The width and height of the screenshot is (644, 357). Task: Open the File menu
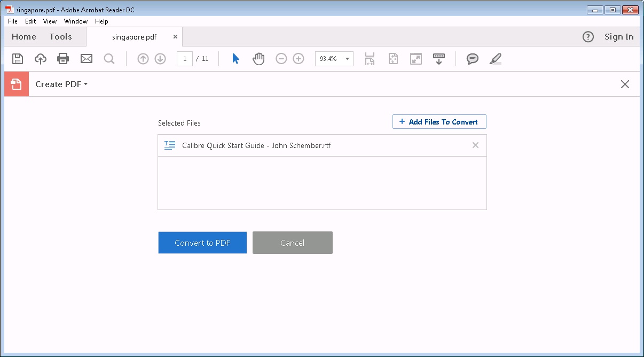[x=12, y=21]
